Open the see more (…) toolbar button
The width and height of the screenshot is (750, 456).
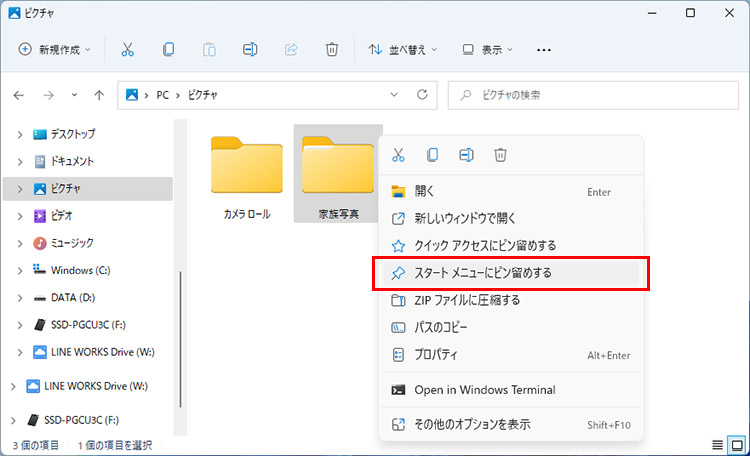click(x=544, y=49)
